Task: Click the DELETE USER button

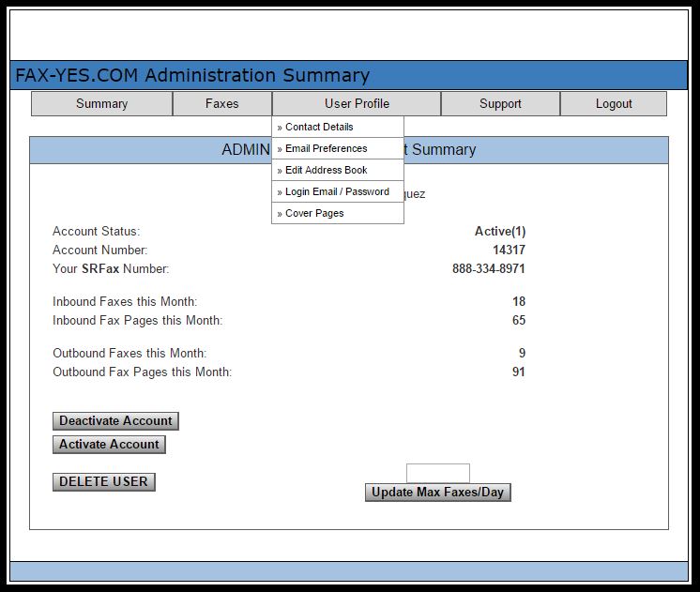Action: point(104,481)
